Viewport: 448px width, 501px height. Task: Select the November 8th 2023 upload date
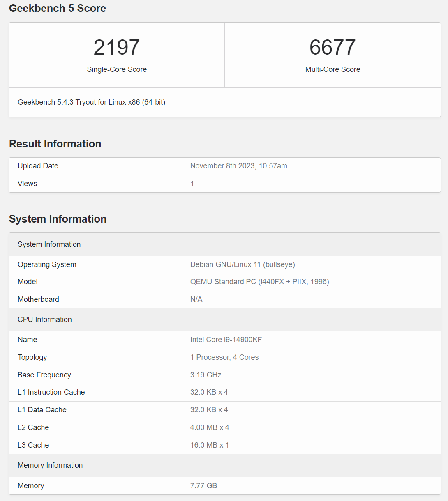coord(238,166)
